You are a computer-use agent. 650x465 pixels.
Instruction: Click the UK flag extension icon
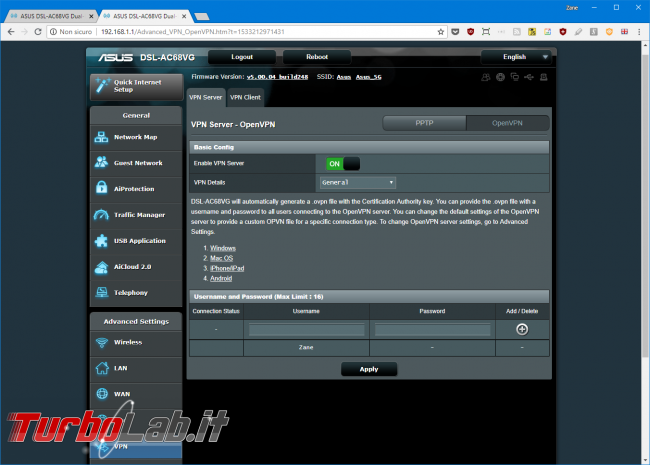pyautogui.click(x=624, y=32)
